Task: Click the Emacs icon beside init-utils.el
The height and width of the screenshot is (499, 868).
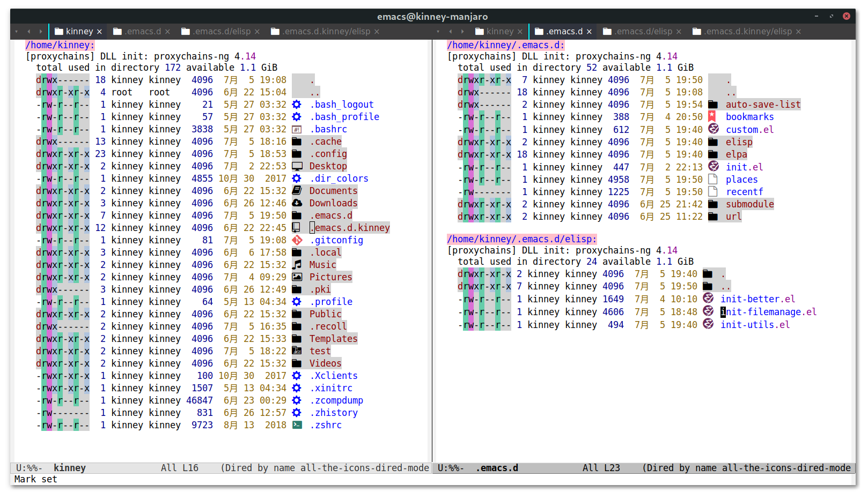Action: (x=708, y=324)
